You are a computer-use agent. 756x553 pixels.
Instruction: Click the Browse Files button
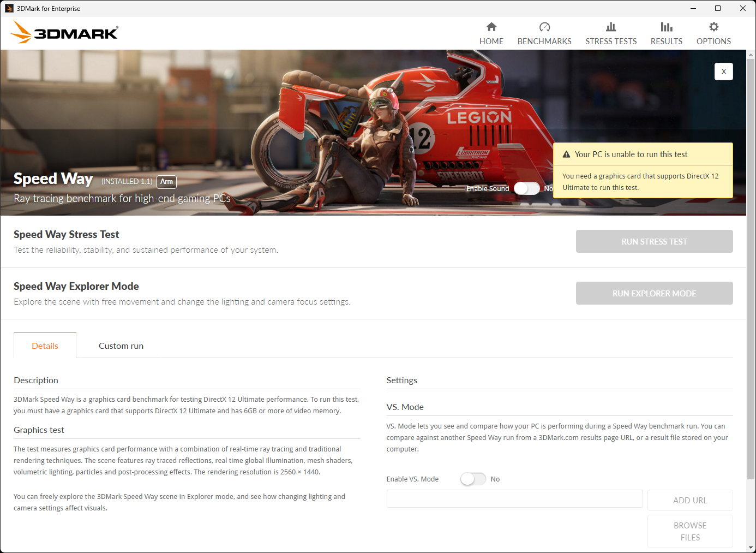[690, 531]
